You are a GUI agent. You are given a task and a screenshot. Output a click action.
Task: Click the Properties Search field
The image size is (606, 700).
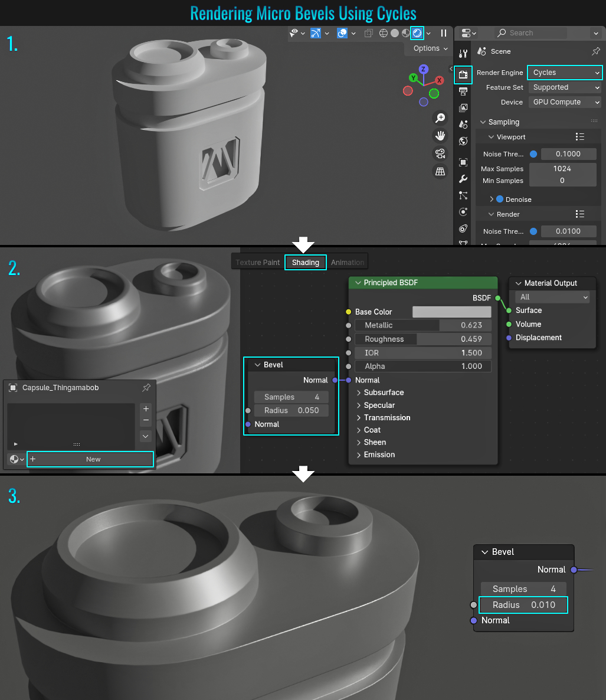tap(531, 33)
